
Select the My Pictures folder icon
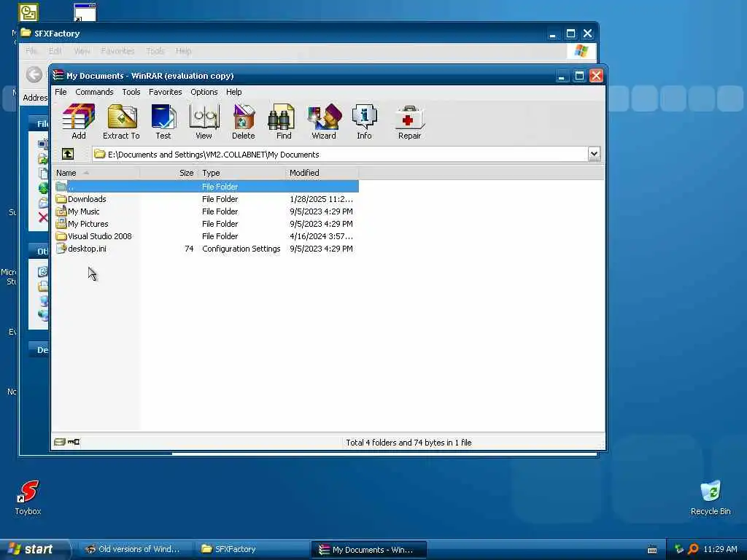click(x=61, y=224)
